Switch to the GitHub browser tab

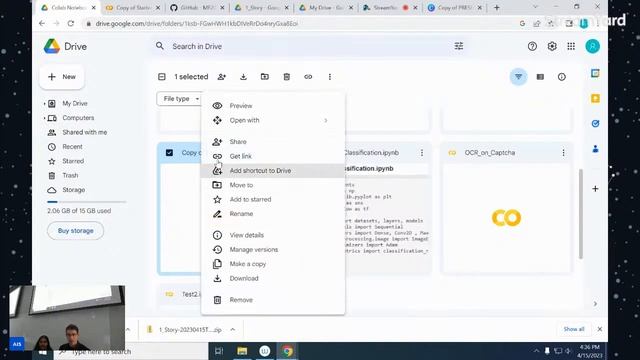pyautogui.click(x=198, y=7)
